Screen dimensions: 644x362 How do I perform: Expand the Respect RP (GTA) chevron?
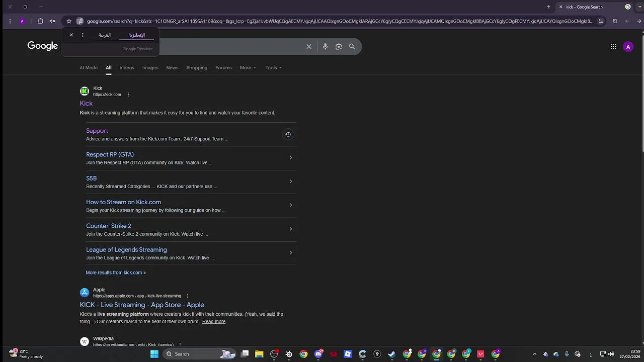(x=290, y=158)
